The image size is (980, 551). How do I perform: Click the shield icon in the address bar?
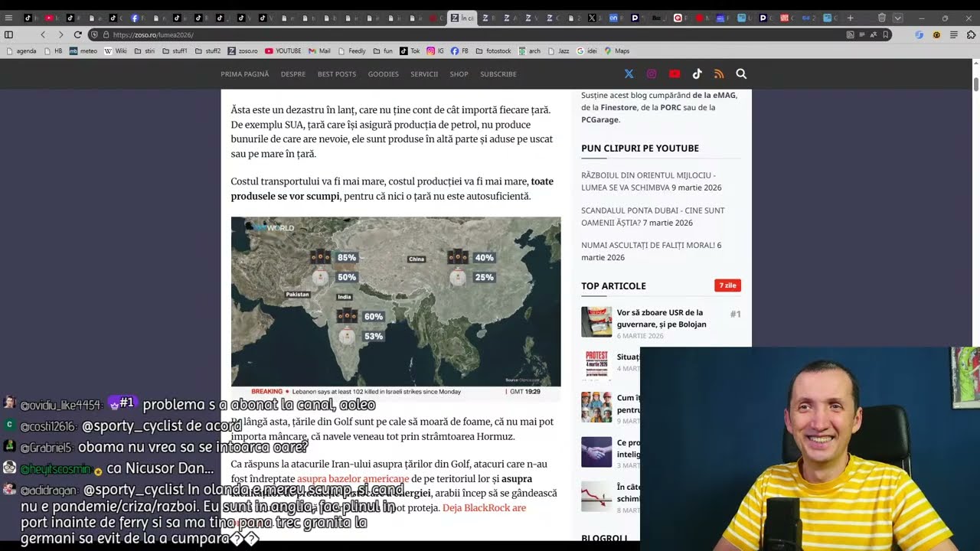tap(94, 34)
